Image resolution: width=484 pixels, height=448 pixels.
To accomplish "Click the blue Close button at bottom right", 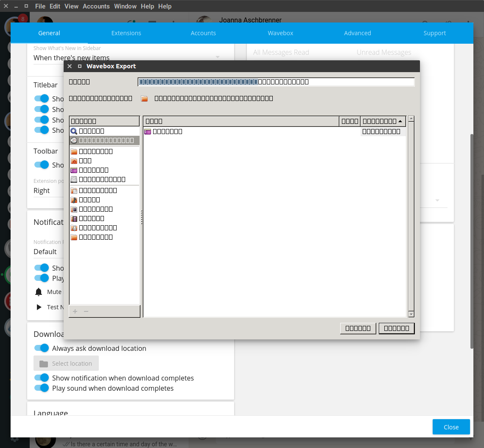I will (451, 427).
